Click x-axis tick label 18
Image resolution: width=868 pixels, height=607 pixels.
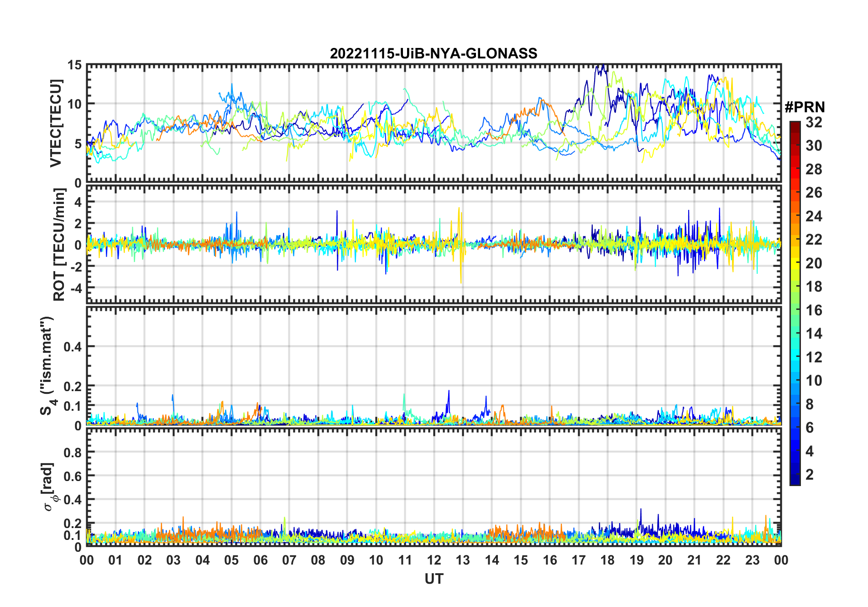tap(607, 560)
